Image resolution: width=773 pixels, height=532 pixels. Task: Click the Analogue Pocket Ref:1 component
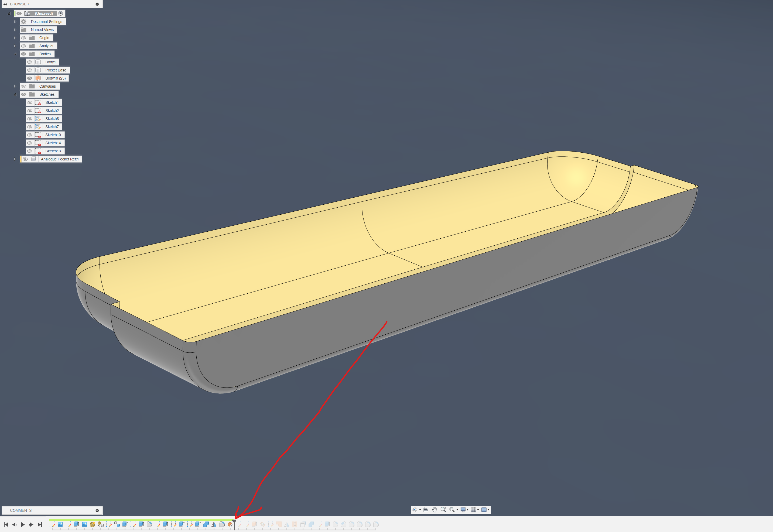point(60,159)
